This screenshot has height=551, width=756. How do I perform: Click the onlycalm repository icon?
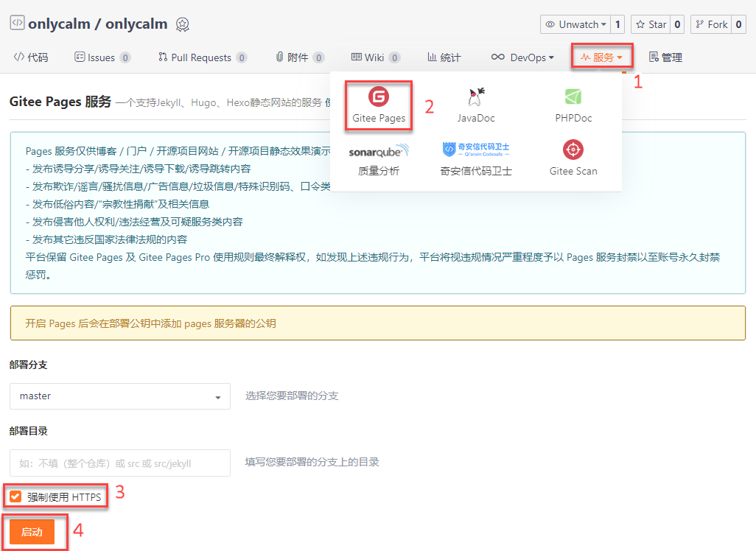click(16, 23)
